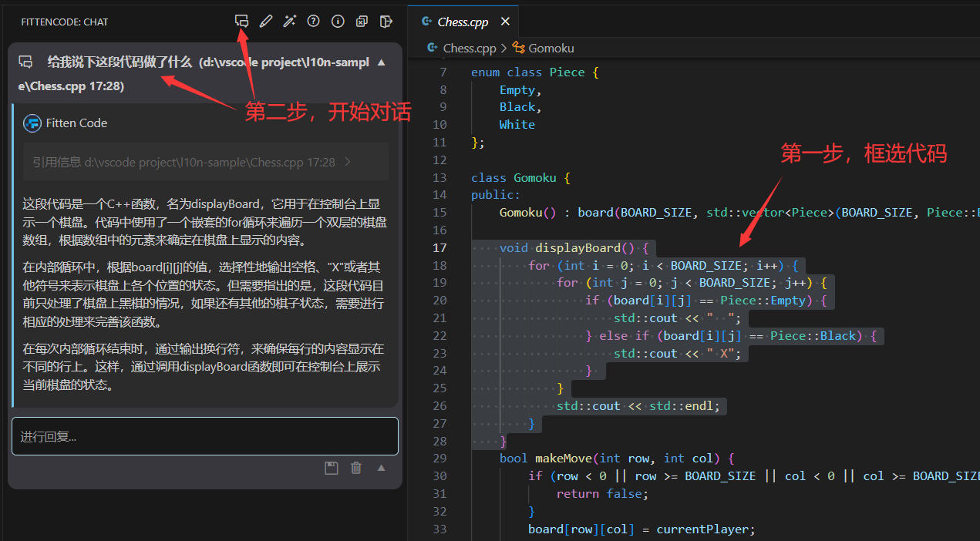980x541 pixels.
Task: Start a new chat conversation
Action: (x=241, y=21)
